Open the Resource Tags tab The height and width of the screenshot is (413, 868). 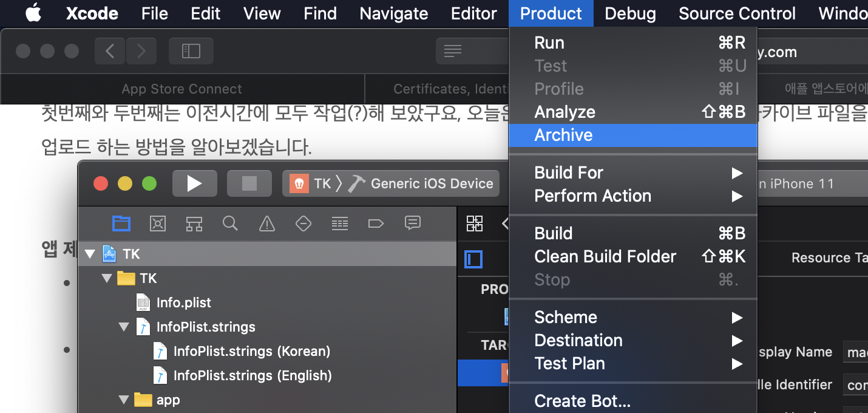(829, 258)
